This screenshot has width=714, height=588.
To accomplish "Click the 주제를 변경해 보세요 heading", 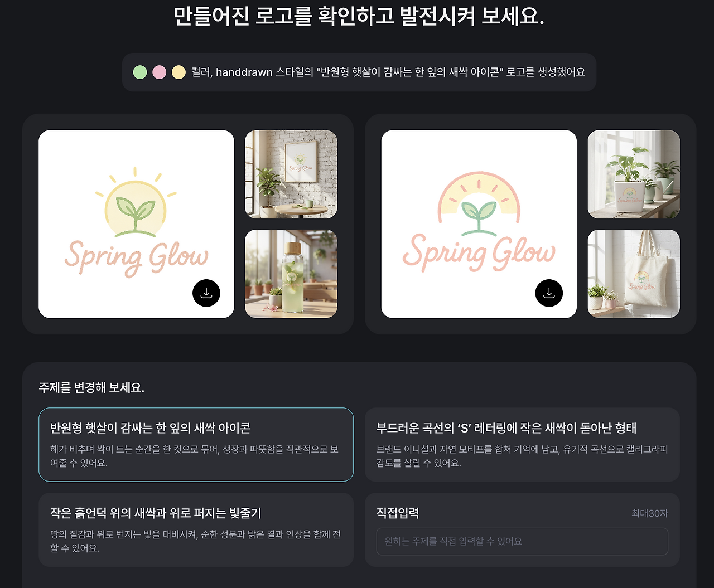I will [x=91, y=388].
